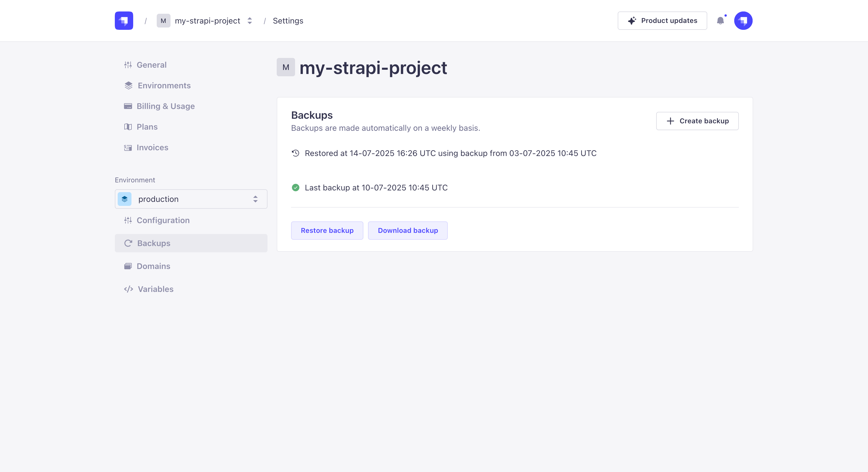The image size is (868, 472).
Task: Open the user avatar profile menu
Action: tap(743, 21)
